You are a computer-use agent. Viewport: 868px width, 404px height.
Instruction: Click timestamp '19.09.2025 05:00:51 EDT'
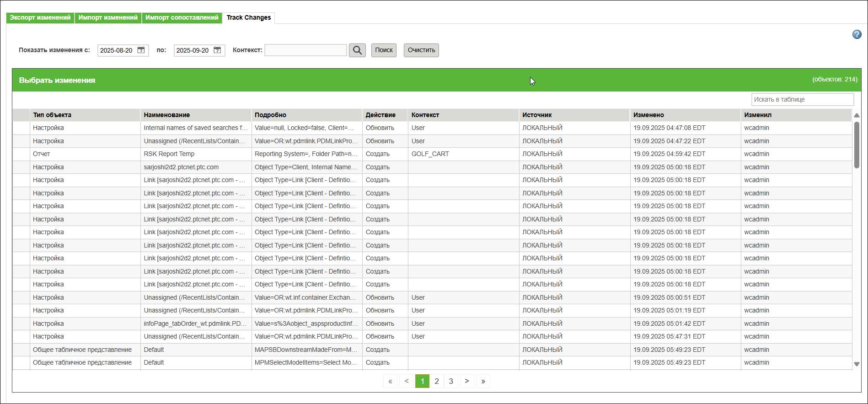coord(670,297)
